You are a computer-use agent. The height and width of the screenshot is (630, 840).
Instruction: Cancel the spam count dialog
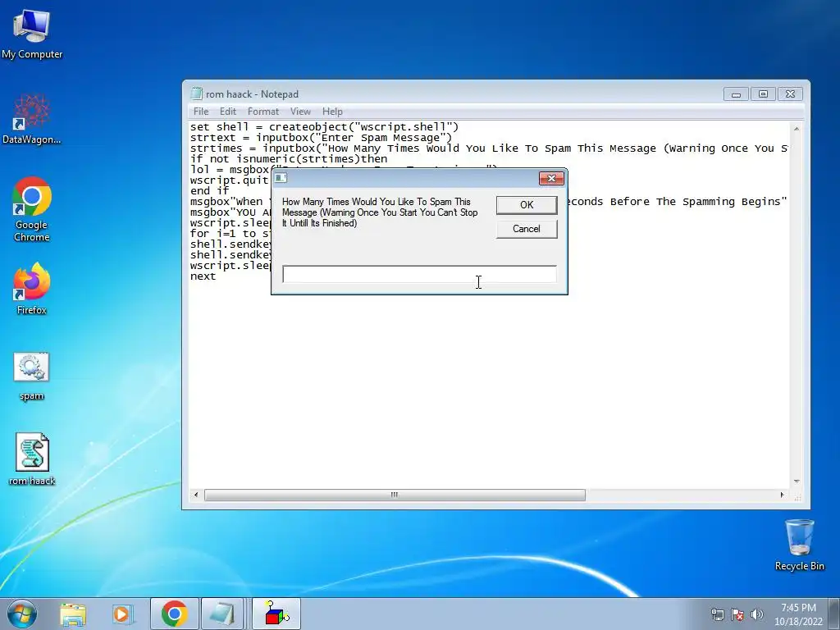tap(527, 229)
